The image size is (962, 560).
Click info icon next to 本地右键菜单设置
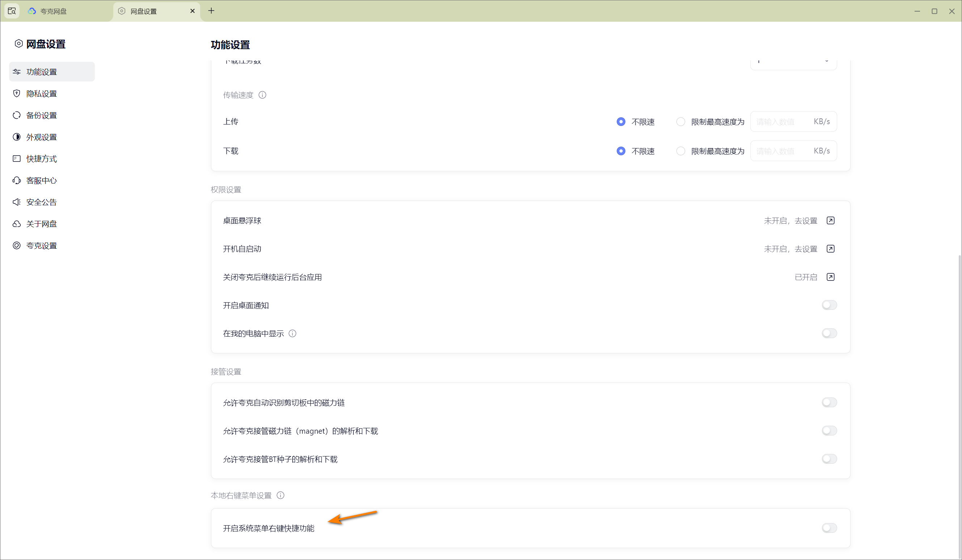pyautogui.click(x=280, y=495)
